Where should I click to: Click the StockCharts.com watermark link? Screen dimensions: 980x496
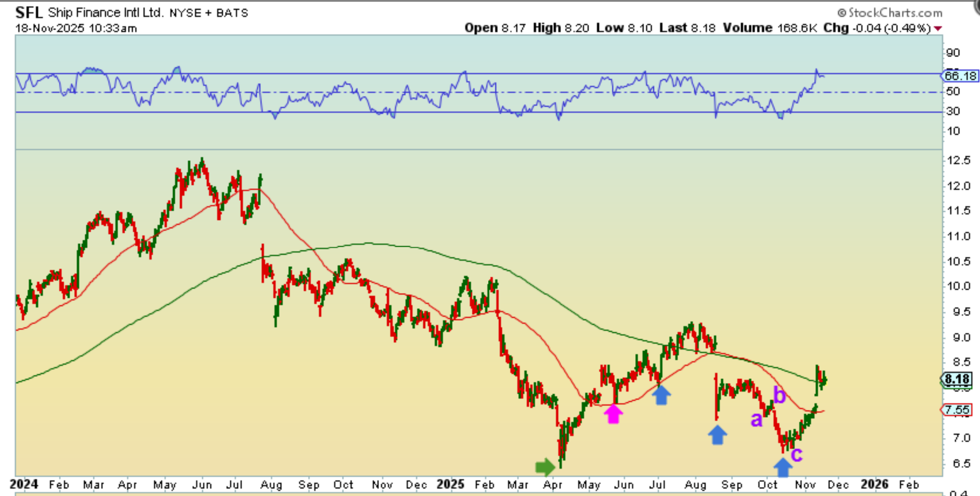click(x=889, y=13)
